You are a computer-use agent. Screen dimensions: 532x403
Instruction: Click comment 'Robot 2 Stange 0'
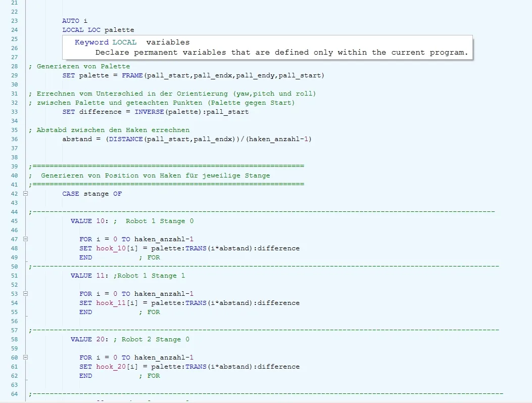[156, 339]
